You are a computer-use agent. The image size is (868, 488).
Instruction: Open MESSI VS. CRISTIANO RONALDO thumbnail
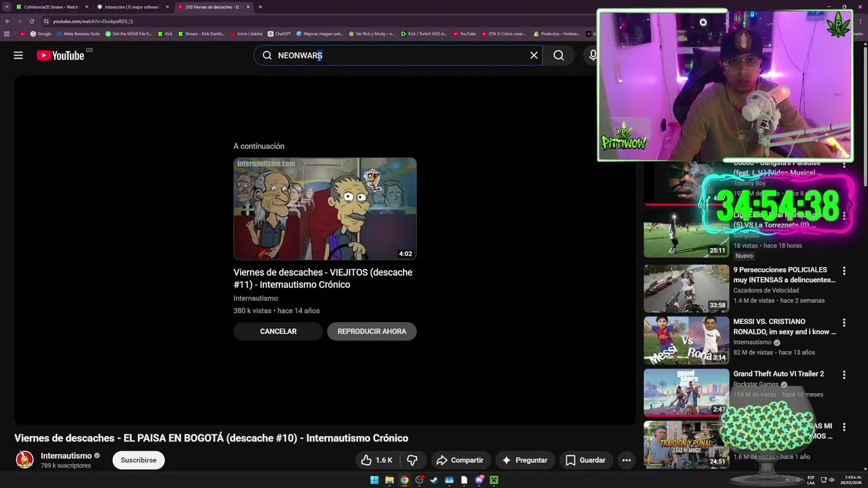click(686, 340)
